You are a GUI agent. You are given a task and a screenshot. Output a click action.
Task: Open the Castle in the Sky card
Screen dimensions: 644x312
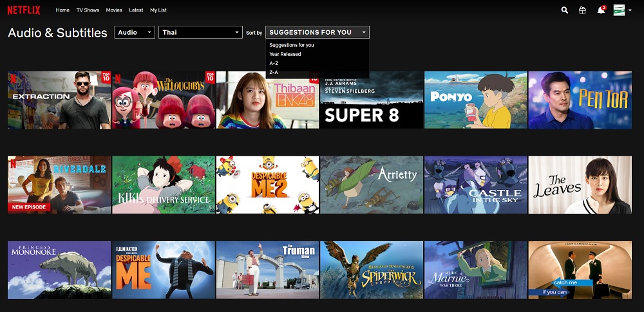(x=476, y=185)
